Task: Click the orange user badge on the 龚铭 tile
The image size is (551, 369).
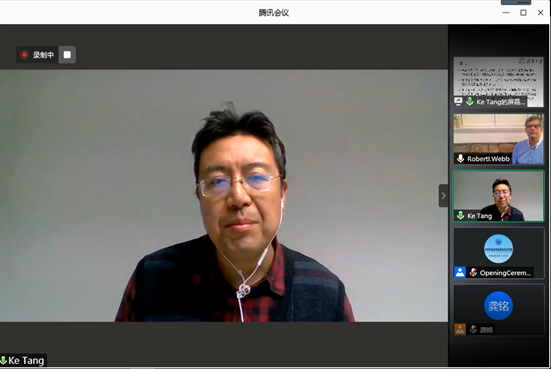Action: [460, 329]
